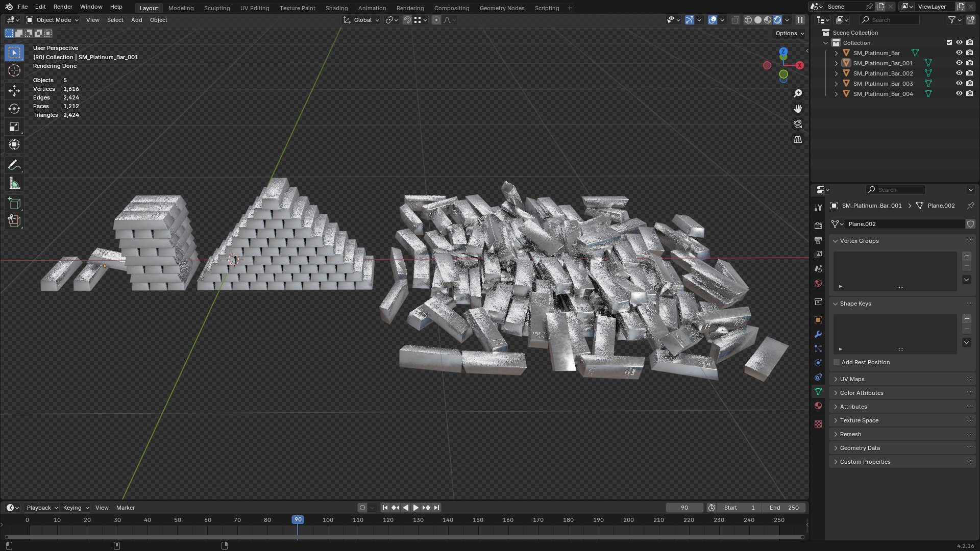Open the Render properties tab
Viewport: 980px width, 551px height.
pos(818,226)
